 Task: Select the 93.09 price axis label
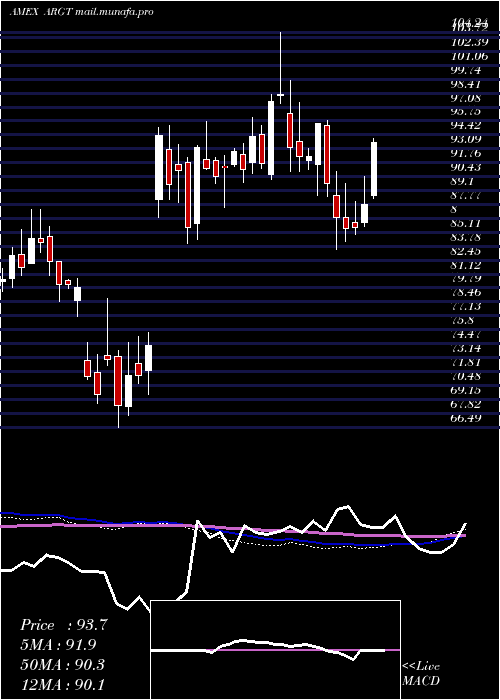tap(466, 140)
